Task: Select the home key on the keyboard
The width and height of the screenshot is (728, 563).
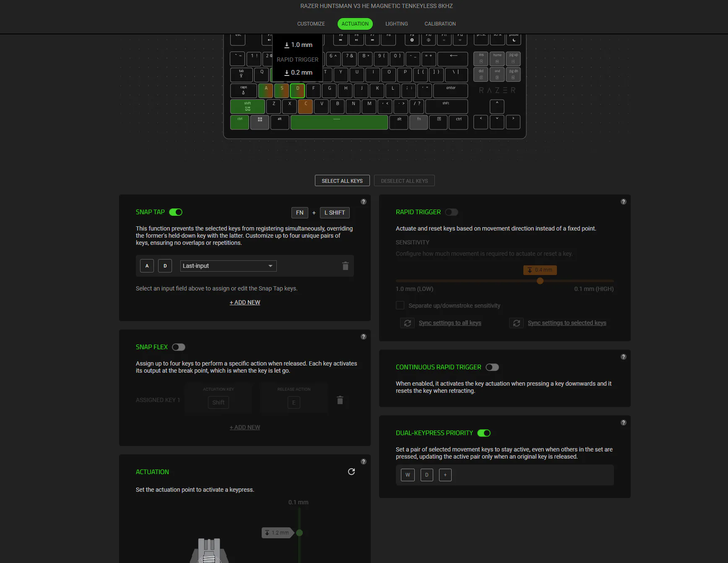Action: (497, 59)
